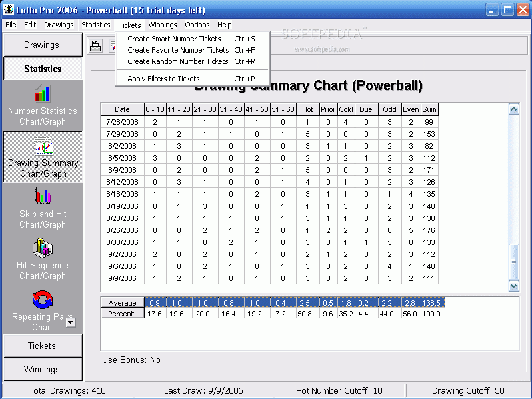Click the Drawings sidebar button
532x399 pixels.
click(x=43, y=45)
